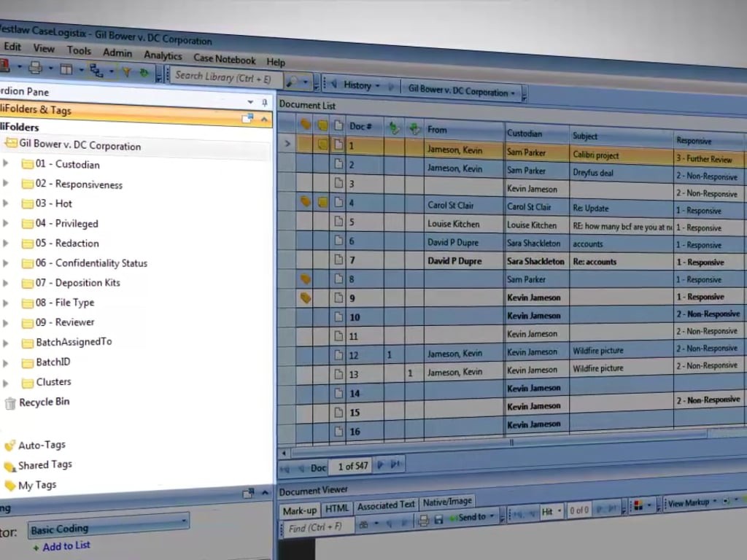Expand the 04 - Privileged folder node
Screen dimensions: 747x560
(x=6, y=222)
